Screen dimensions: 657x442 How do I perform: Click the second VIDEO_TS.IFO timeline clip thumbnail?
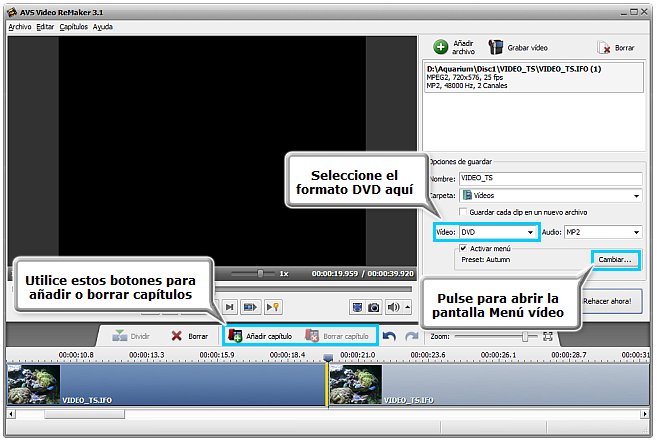356,384
